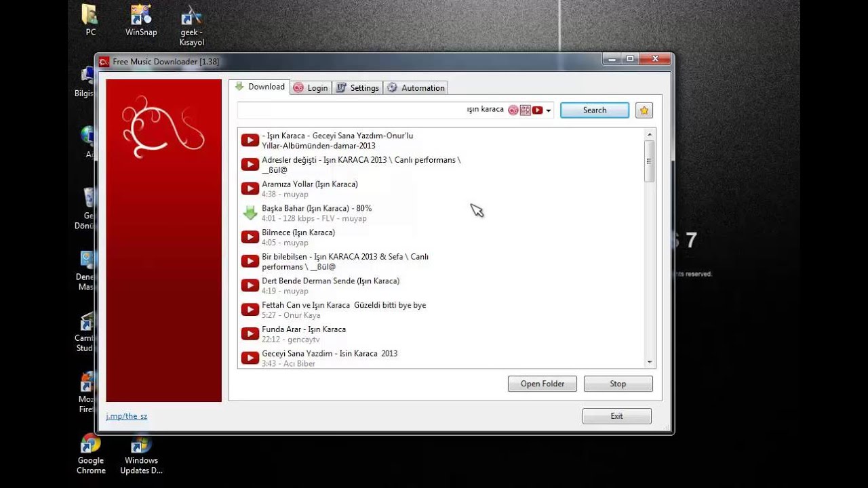Image resolution: width=868 pixels, height=488 pixels.
Task: Click the green download arrow beside 'Başka Bahar'
Action: pos(250,213)
